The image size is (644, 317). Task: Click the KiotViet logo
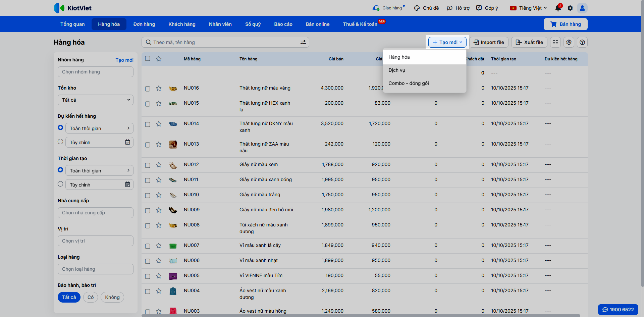click(x=73, y=8)
